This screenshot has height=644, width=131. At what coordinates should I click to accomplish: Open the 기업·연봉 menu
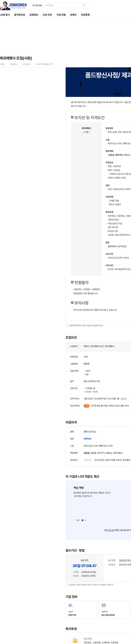(61, 15)
